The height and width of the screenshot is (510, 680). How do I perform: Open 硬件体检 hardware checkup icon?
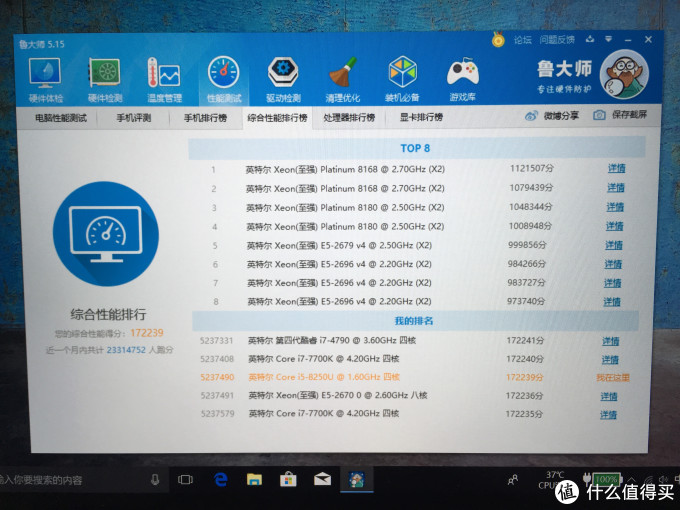click(x=45, y=80)
